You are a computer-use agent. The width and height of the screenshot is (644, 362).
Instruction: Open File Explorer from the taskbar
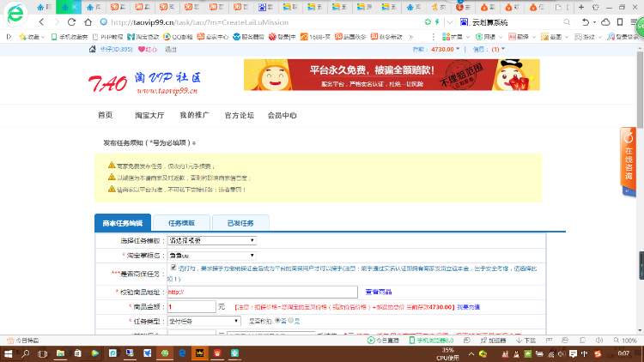[x=60, y=353]
